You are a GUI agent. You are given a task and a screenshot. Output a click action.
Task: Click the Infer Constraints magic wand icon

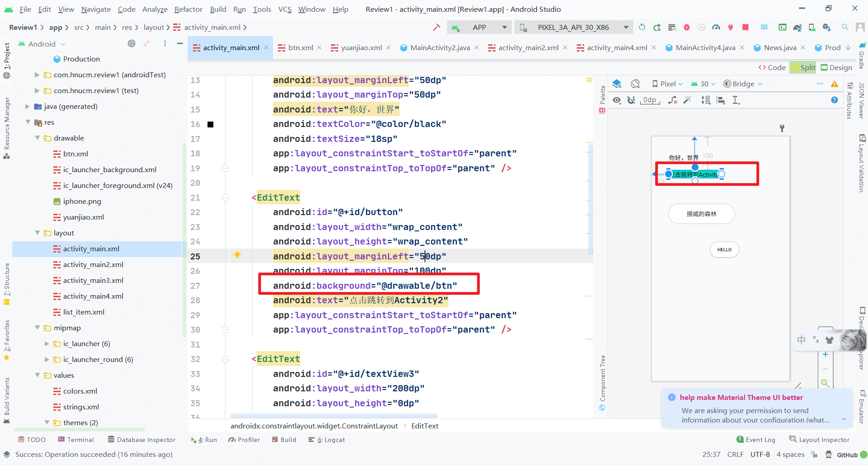687,100
